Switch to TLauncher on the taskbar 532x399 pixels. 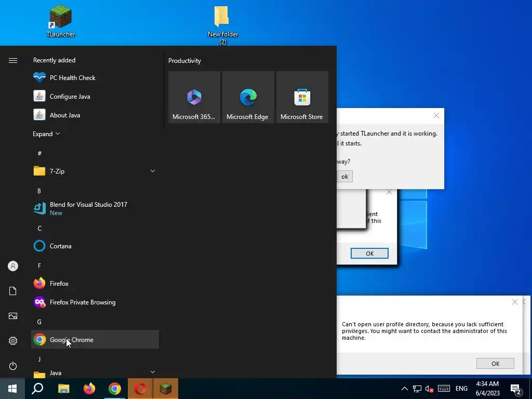(x=166, y=389)
